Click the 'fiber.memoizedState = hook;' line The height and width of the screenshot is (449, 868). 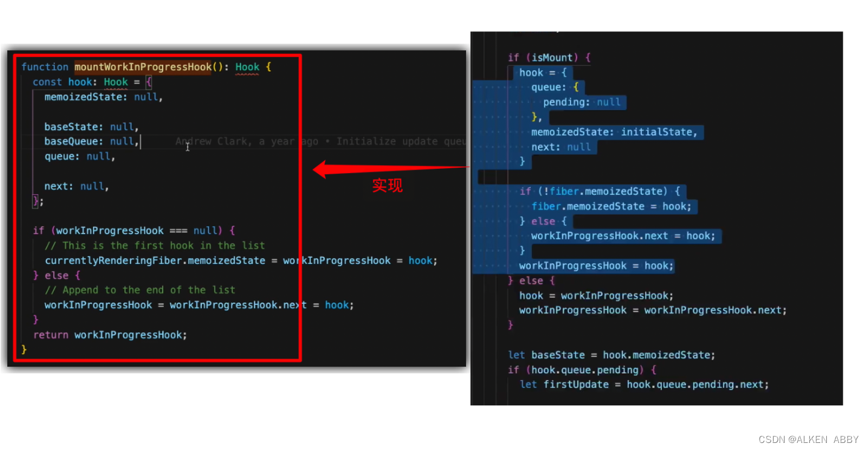click(612, 206)
